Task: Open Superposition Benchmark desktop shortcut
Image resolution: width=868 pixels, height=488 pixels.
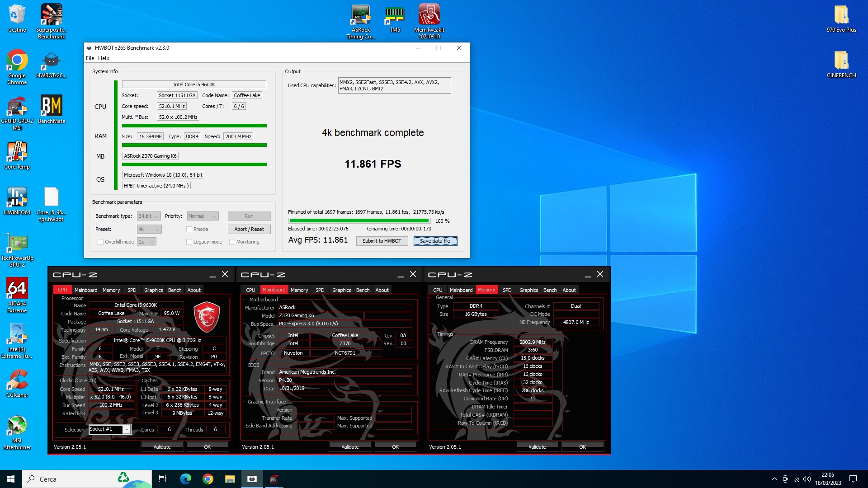Action: [x=52, y=21]
